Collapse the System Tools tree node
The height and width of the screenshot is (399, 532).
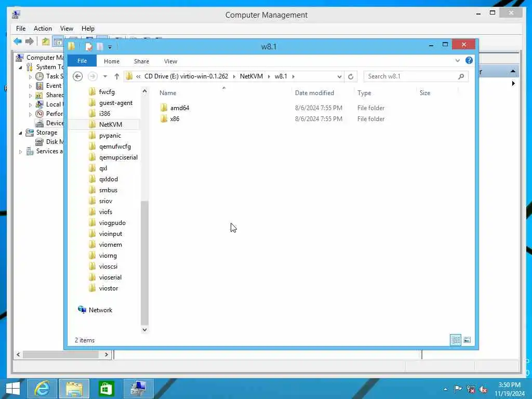[x=20, y=68]
